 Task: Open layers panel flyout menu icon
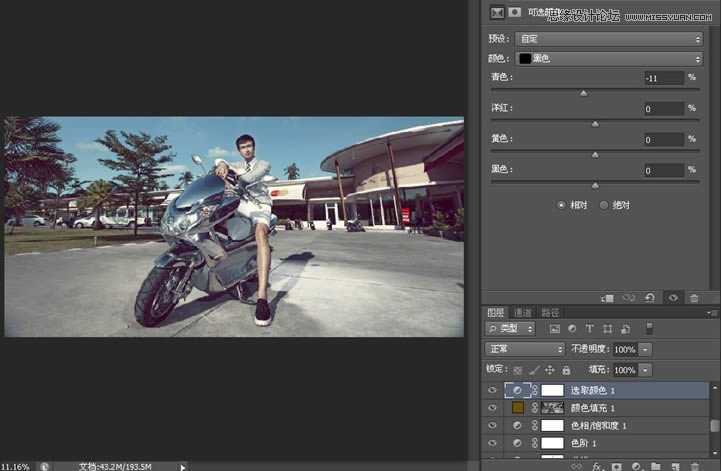coord(712,313)
